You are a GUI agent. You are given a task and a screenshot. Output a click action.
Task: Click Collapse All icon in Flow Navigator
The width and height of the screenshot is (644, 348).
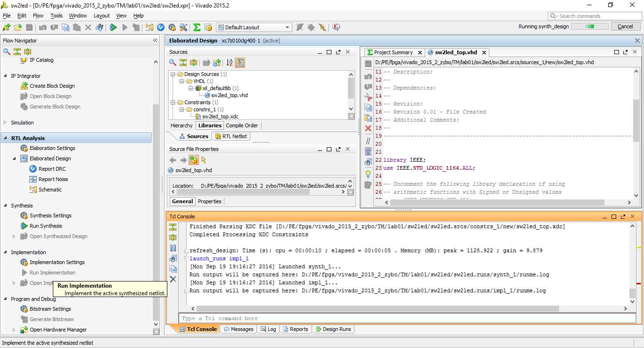[17, 51]
